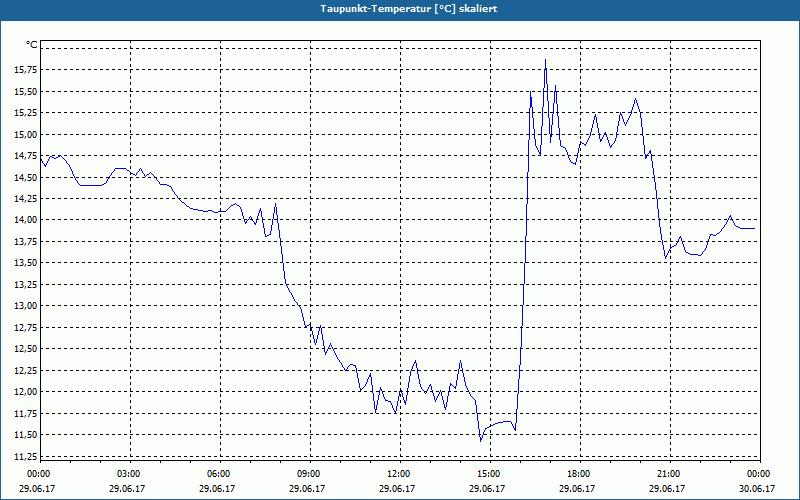Select the 12,00 y-axis label

click(x=26, y=392)
